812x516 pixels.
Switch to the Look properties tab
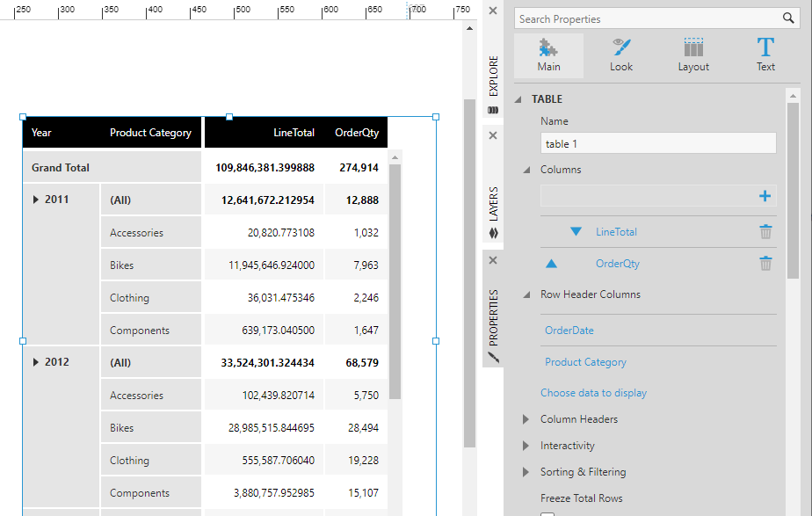pyautogui.click(x=621, y=56)
